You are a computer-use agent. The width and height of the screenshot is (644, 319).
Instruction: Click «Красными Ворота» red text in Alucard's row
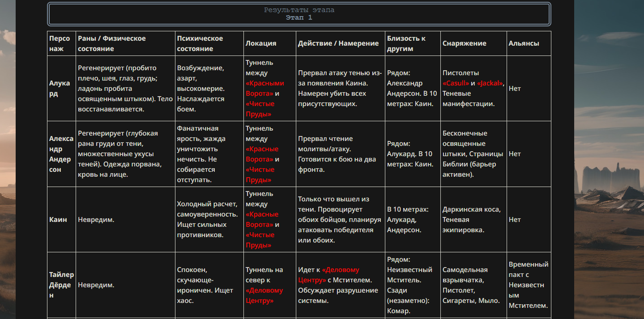264,89
